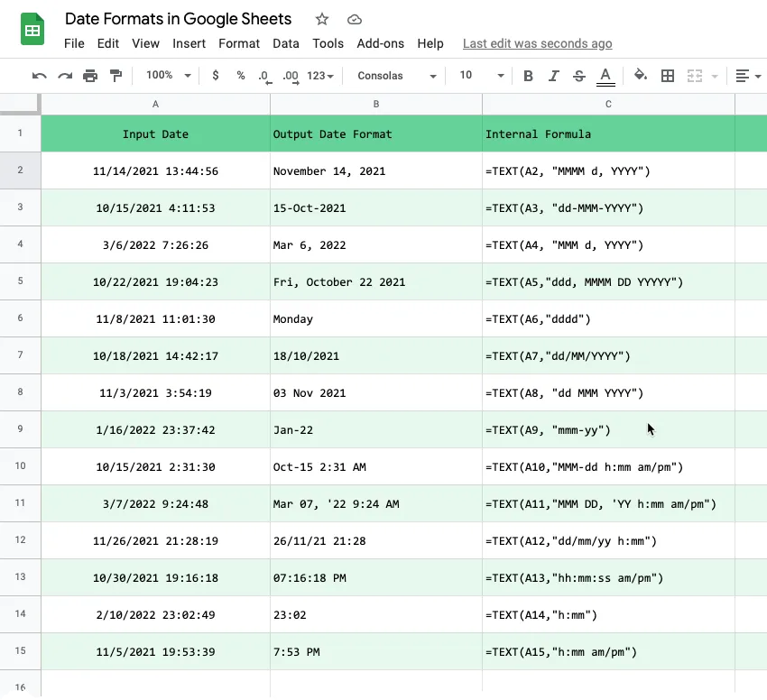Image resolution: width=767 pixels, height=700 pixels.
Task: Click the Print icon in the toolbar
Action: tap(90, 76)
